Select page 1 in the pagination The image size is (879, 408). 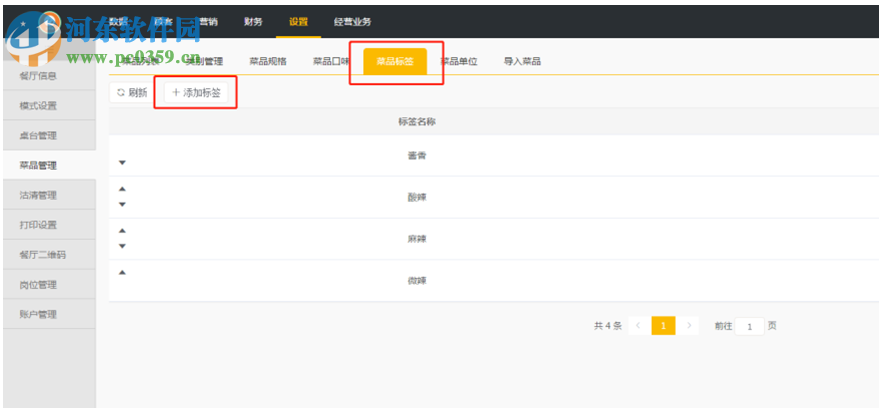[x=663, y=326]
